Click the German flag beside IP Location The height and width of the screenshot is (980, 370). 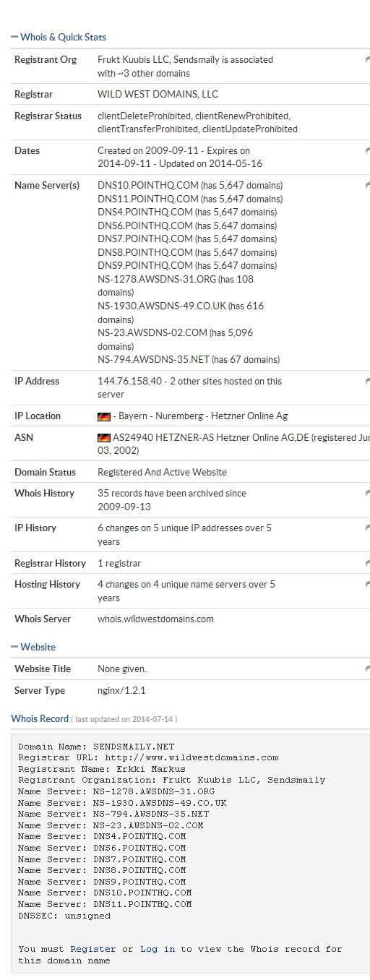point(103,416)
